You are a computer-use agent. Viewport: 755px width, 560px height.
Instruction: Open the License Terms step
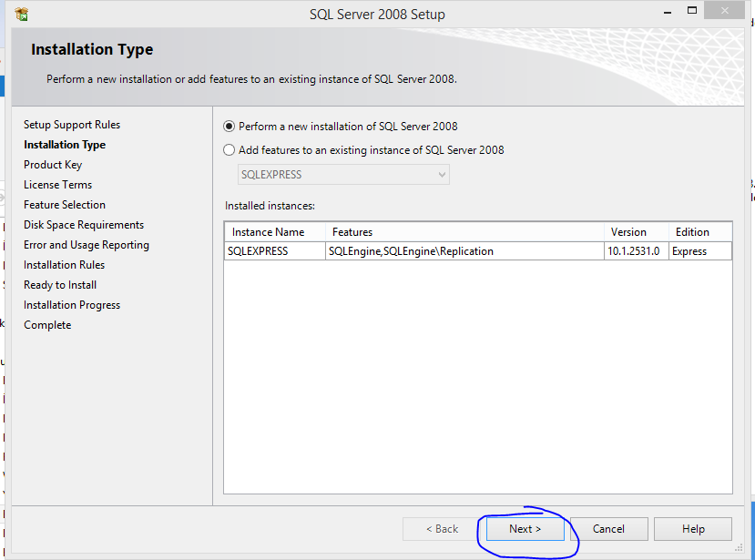57,185
